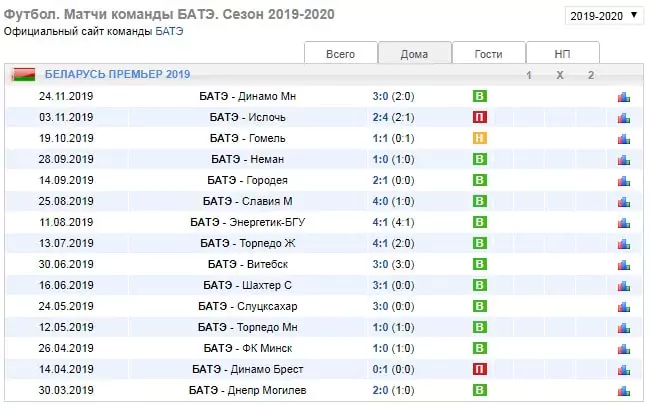Click green В win badge for Слуцксахар match

coord(480,306)
